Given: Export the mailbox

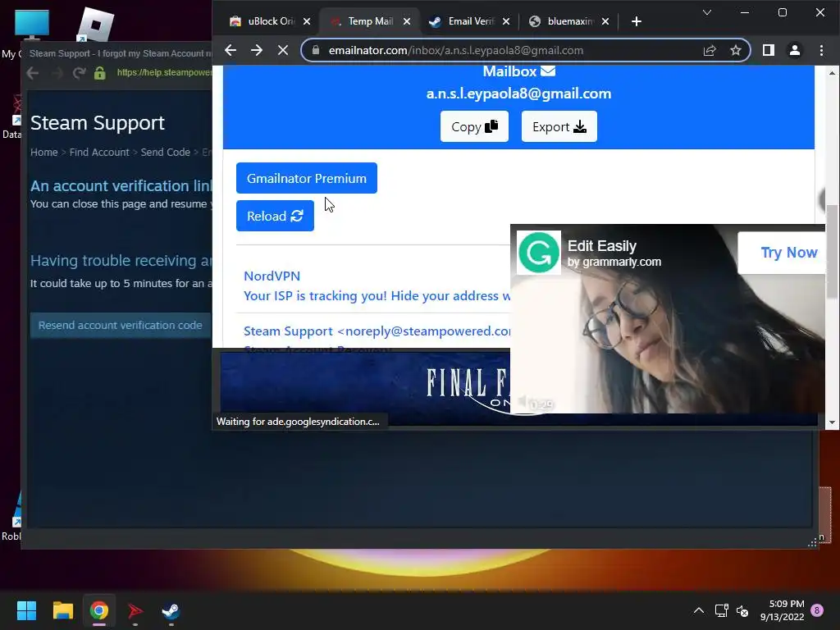Looking at the screenshot, I should [x=559, y=126].
